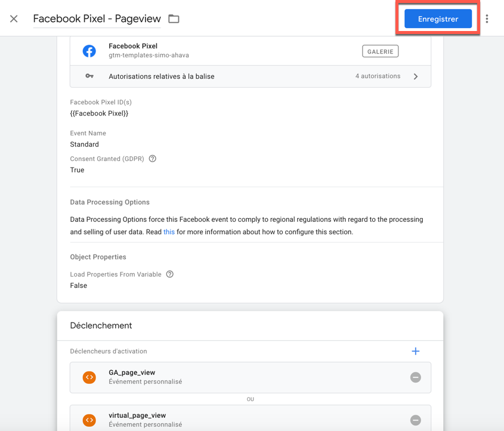This screenshot has width=504, height=431.
Task: Remove the GA_page_view trigger
Action: click(416, 377)
